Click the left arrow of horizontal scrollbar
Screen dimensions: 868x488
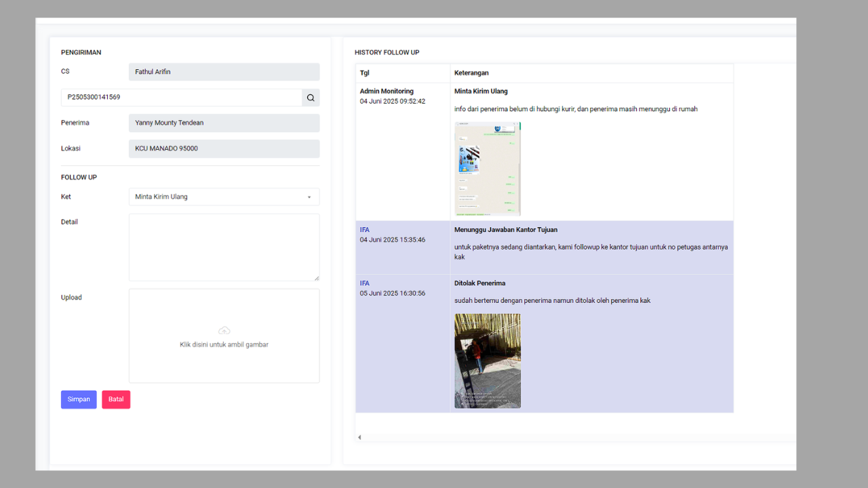tap(359, 437)
